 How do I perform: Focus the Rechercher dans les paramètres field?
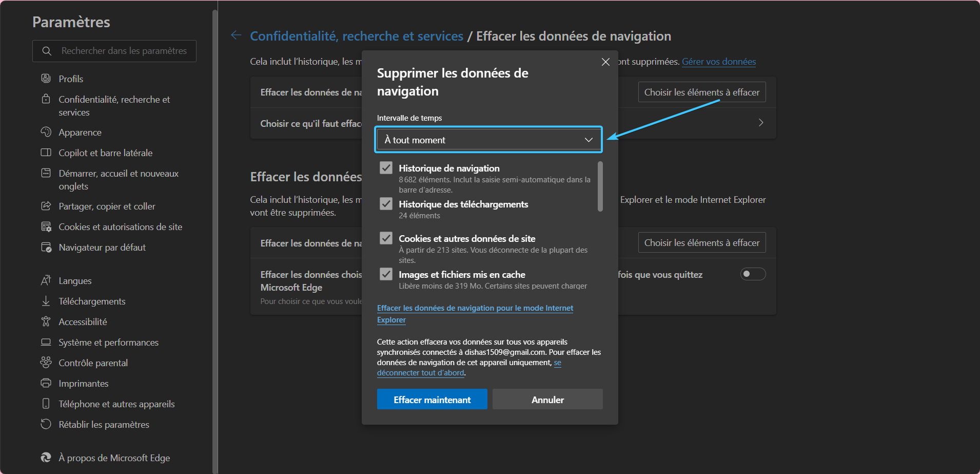point(114,51)
